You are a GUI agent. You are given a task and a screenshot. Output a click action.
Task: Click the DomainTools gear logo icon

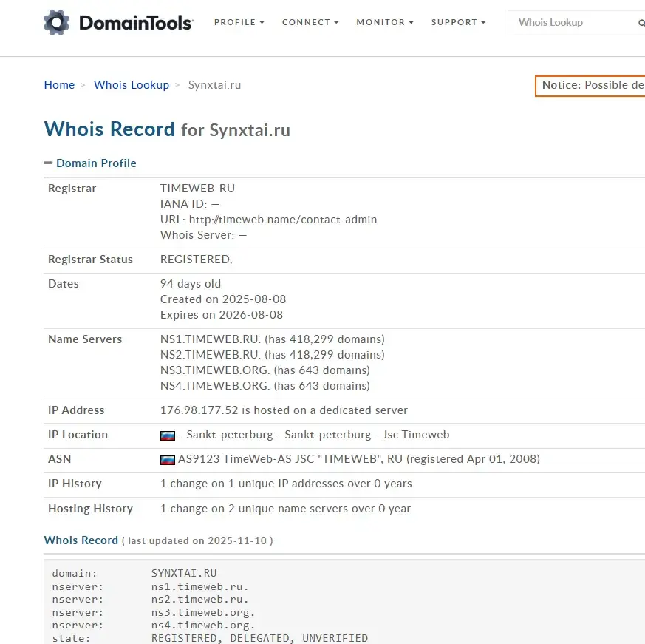point(57,22)
